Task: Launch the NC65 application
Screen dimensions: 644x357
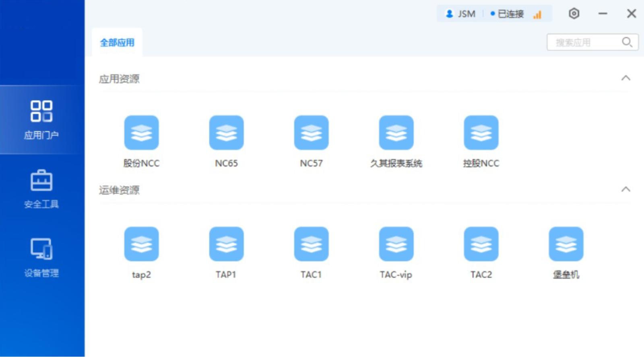Action: pos(226,133)
